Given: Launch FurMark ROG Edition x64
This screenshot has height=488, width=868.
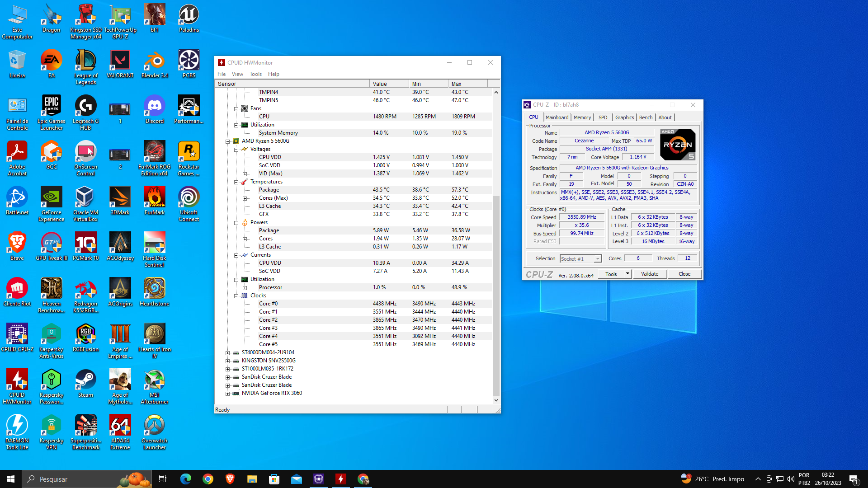Looking at the screenshot, I should pos(155,159).
